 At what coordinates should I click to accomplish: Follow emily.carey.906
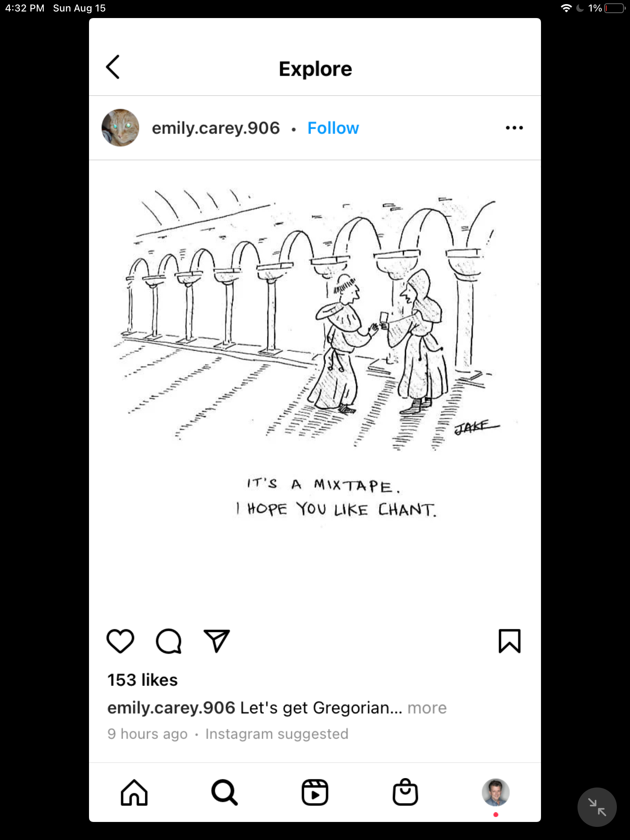pyautogui.click(x=333, y=128)
